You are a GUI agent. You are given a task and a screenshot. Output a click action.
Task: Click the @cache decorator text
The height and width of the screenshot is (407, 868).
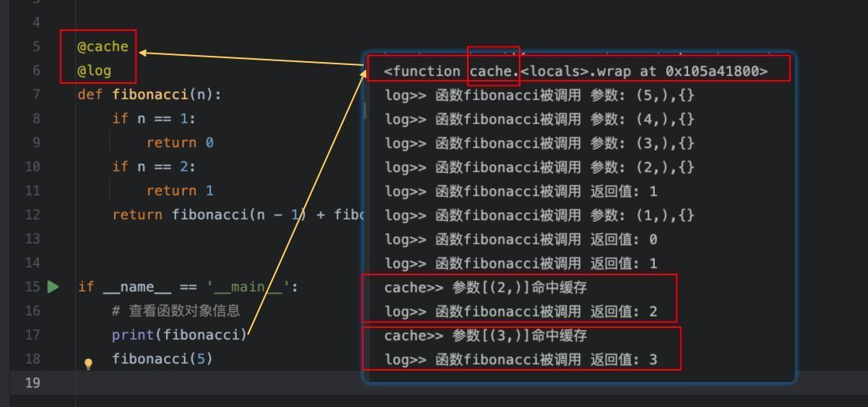coord(103,47)
